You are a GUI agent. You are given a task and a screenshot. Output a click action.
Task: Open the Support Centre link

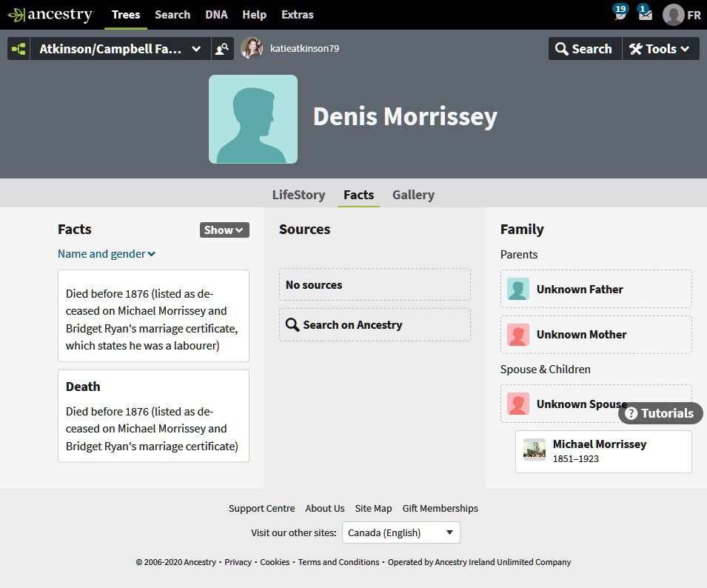click(261, 508)
